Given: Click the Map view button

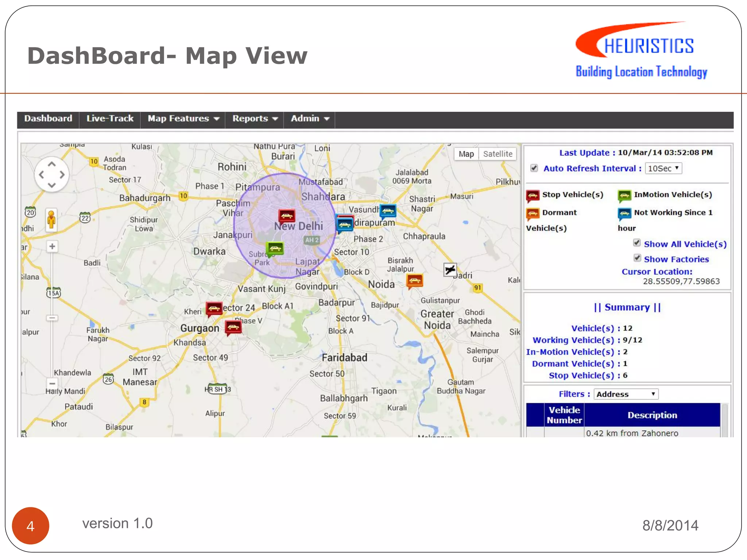Looking at the screenshot, I should (x=466, y=154).
